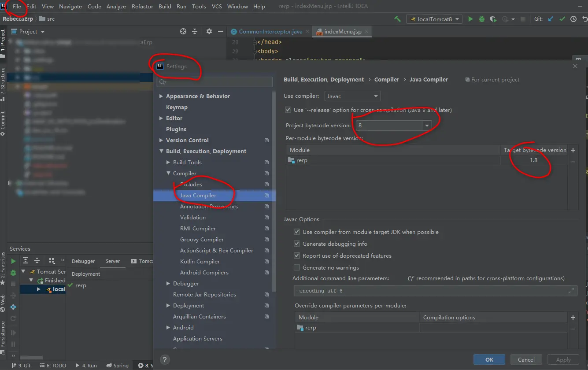Hide the Project tool window
The width and height of the screenshot is (588, 370).
tap(220, 31)
